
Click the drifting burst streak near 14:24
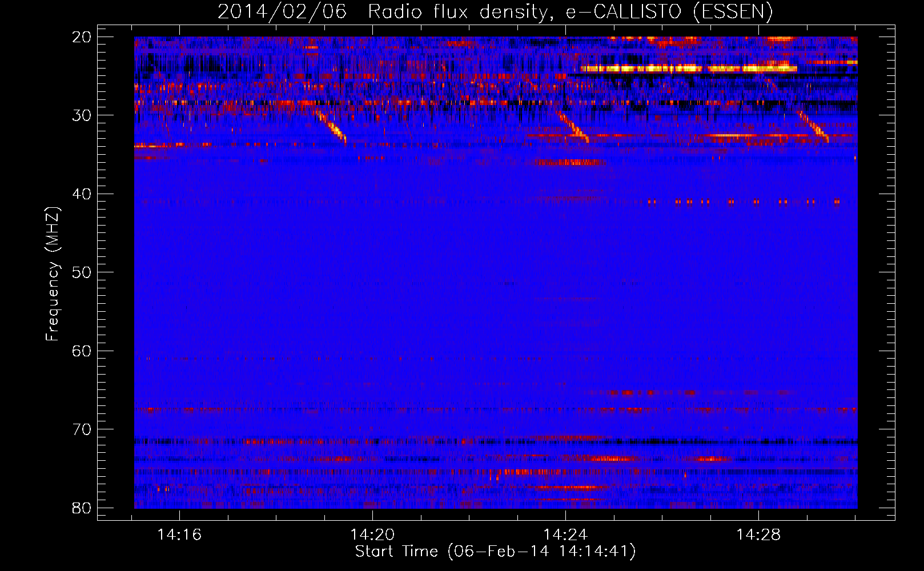pyautogui.click(x=573, y=126)
